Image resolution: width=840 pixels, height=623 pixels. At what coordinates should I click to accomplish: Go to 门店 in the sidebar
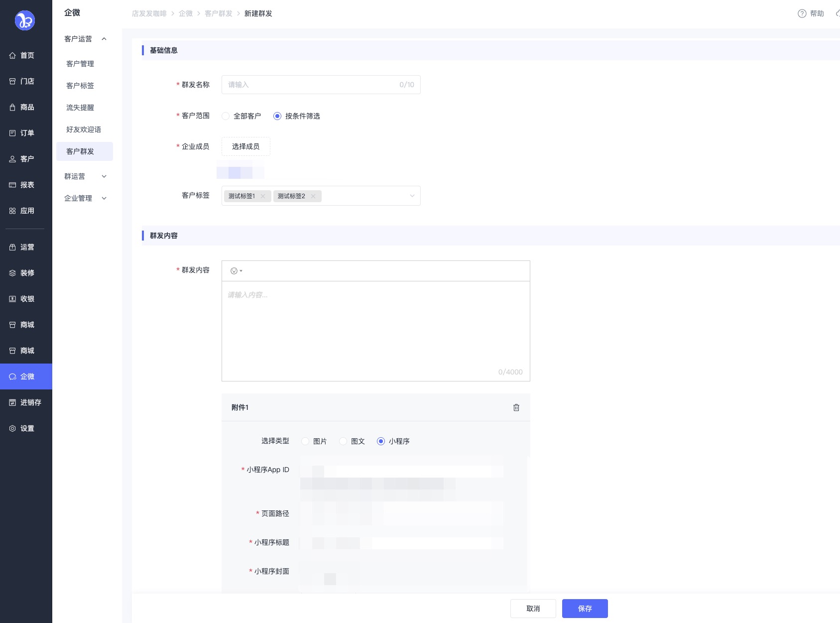(x=26, y=81)
